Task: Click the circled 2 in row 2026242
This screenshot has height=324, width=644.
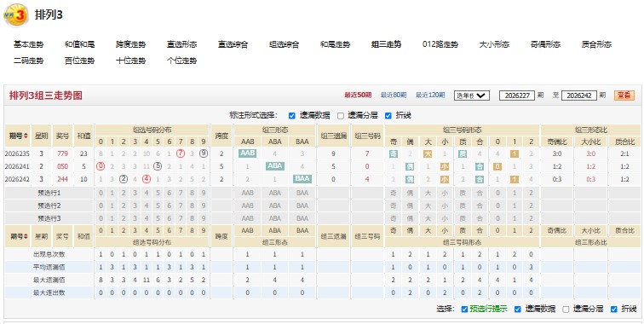Action: [124, 179]
